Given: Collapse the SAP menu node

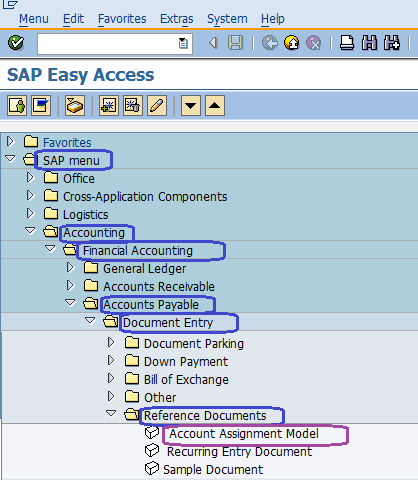Looking at the screenshot, I should (10, 159).
